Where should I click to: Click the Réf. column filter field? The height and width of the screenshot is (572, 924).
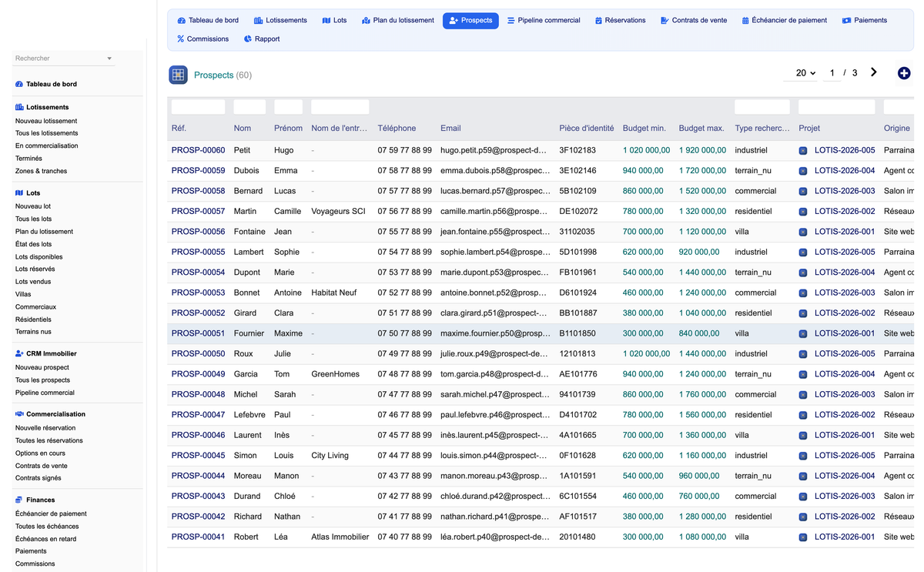[199, 107]
